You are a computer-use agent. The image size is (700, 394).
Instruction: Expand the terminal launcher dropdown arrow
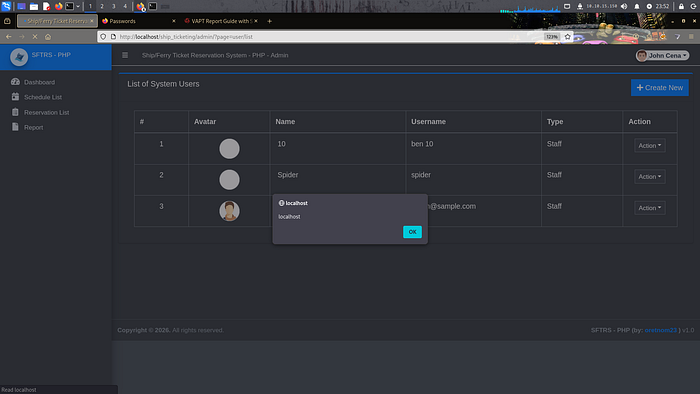pyautogui.click(x=78, y=6)
